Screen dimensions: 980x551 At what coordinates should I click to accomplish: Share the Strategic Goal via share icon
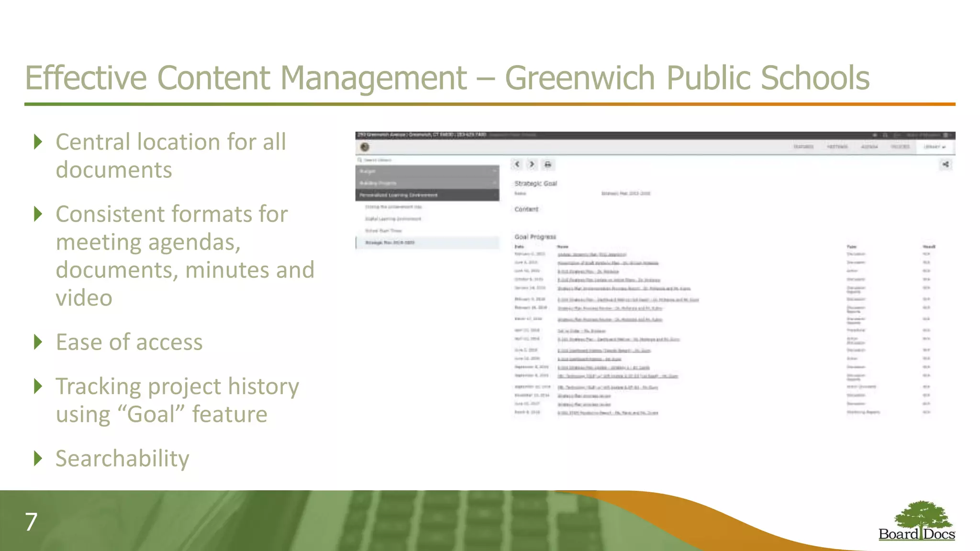coord(946,165)
